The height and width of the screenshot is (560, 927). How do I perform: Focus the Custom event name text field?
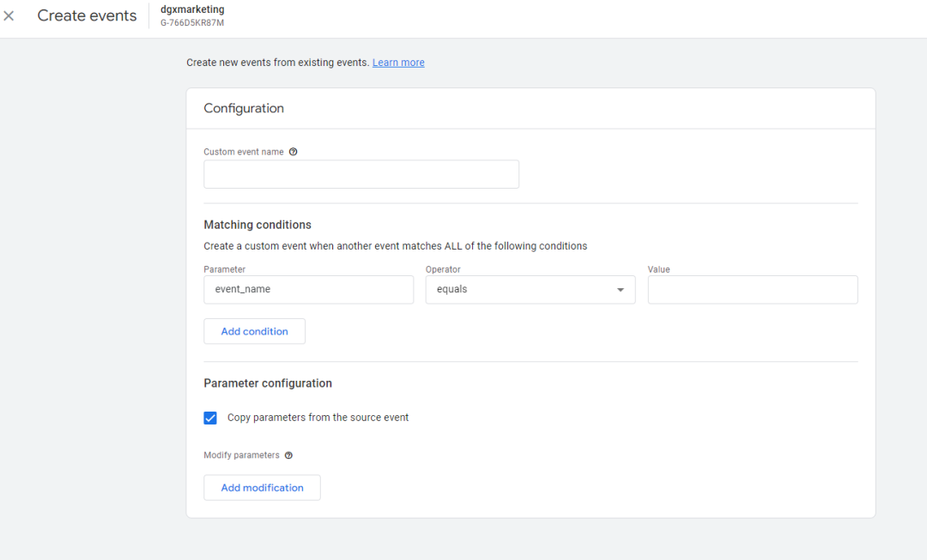(x=360, y=174)
